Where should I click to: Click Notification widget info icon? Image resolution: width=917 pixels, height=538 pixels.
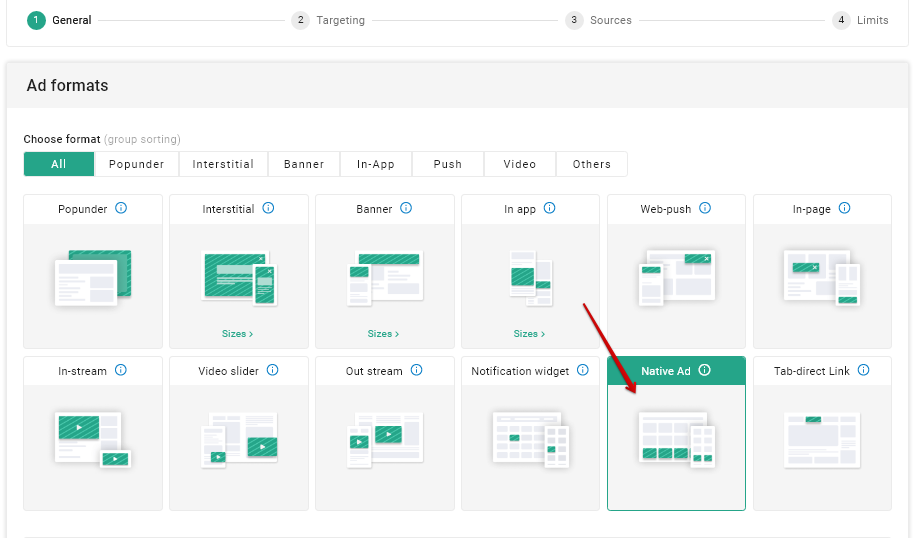click(583, 371)
